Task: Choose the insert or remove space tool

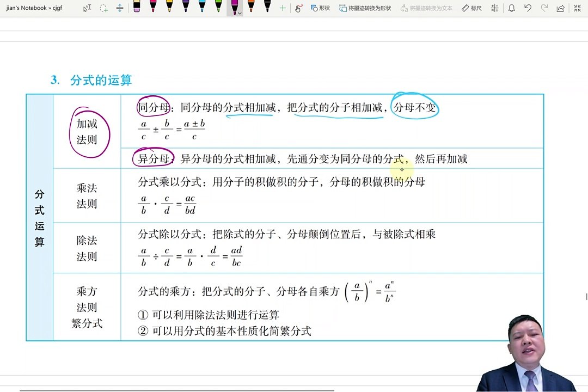Action: (x=120, y=8)
